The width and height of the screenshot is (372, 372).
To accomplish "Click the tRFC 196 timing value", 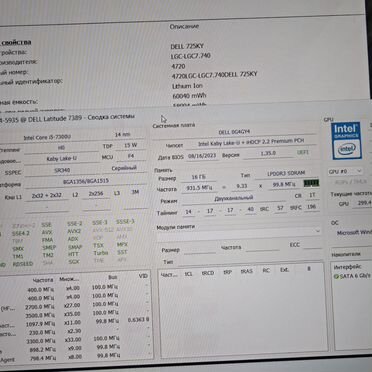I will point(312,207).
